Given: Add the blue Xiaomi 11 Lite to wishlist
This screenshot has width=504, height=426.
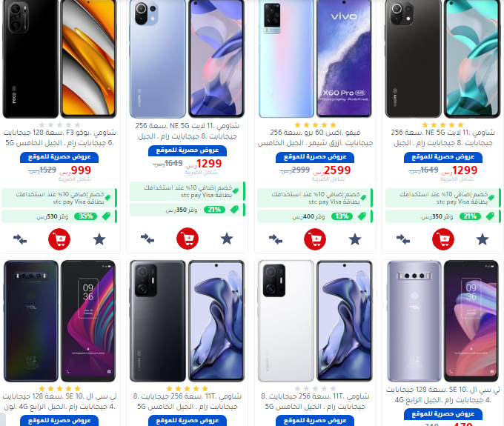Looking at the screenshot, I should pos(227,239).
